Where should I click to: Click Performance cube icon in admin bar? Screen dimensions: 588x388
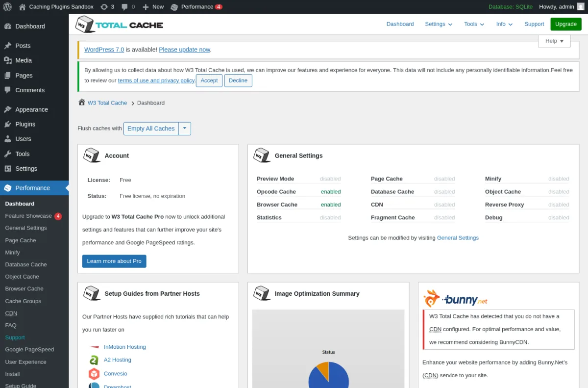(174, 7)
